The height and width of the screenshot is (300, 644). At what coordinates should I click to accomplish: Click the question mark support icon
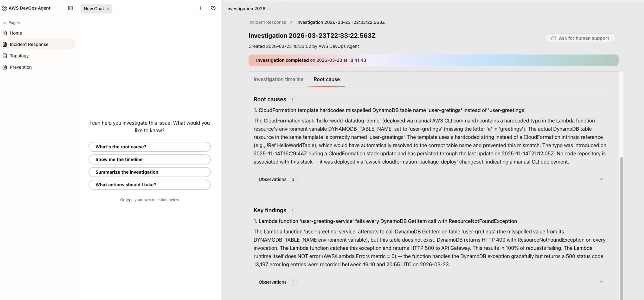pos(554,38)
